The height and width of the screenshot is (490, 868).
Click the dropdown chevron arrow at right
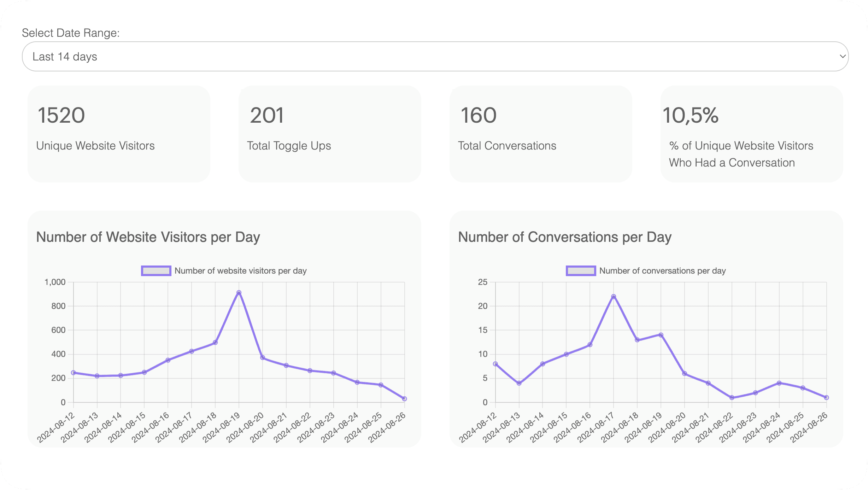point(843,57)
